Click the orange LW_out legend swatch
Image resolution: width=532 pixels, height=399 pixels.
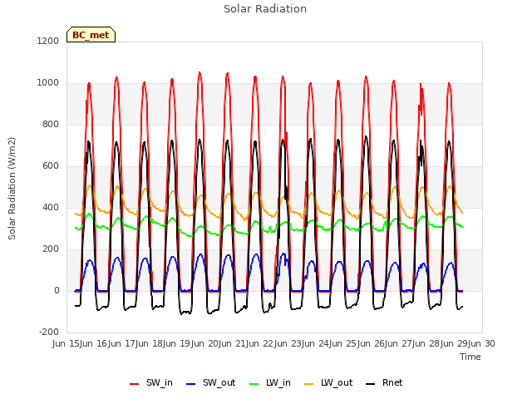pos(309,384)
